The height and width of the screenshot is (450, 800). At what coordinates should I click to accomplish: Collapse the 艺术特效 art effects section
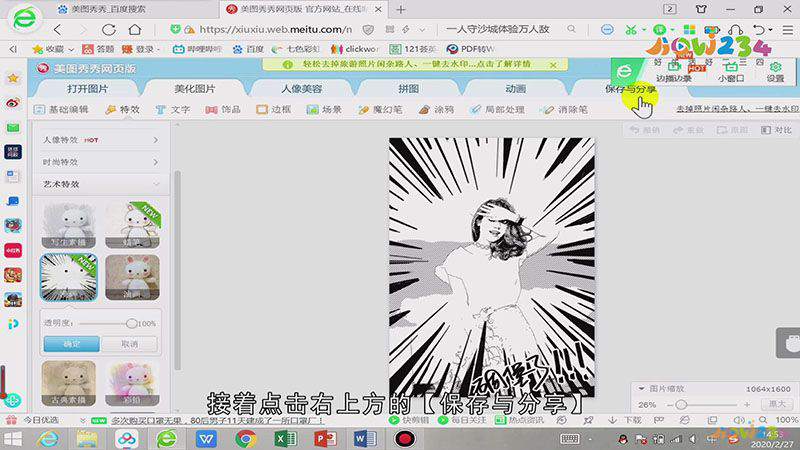point(101,184)
